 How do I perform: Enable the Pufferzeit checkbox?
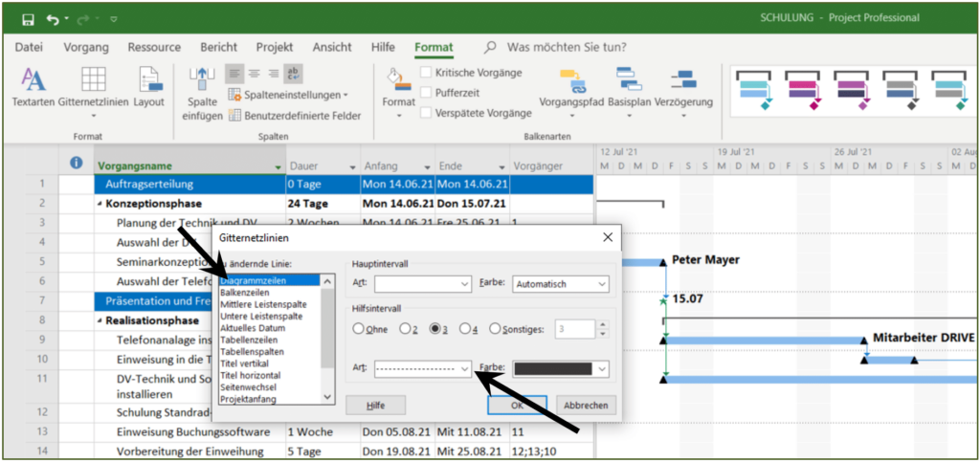[x=426, y=93]
